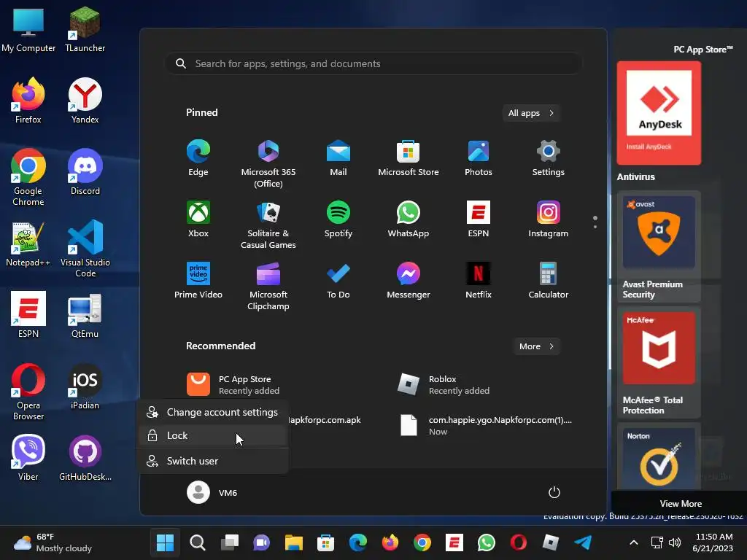Screen dimensions: 747x560
Task: Expand More recommended items
Action: click(536, 346)
